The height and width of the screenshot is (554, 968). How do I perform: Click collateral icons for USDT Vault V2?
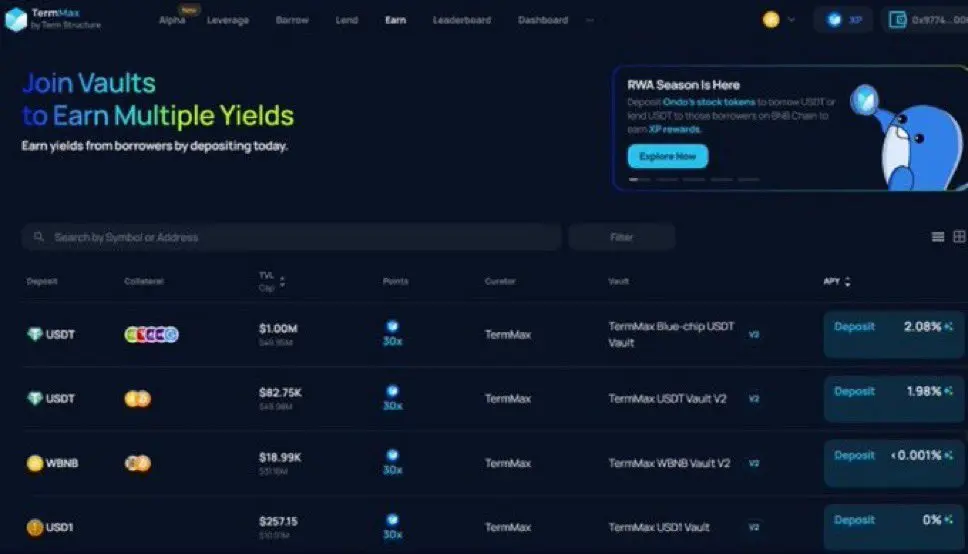138,398
